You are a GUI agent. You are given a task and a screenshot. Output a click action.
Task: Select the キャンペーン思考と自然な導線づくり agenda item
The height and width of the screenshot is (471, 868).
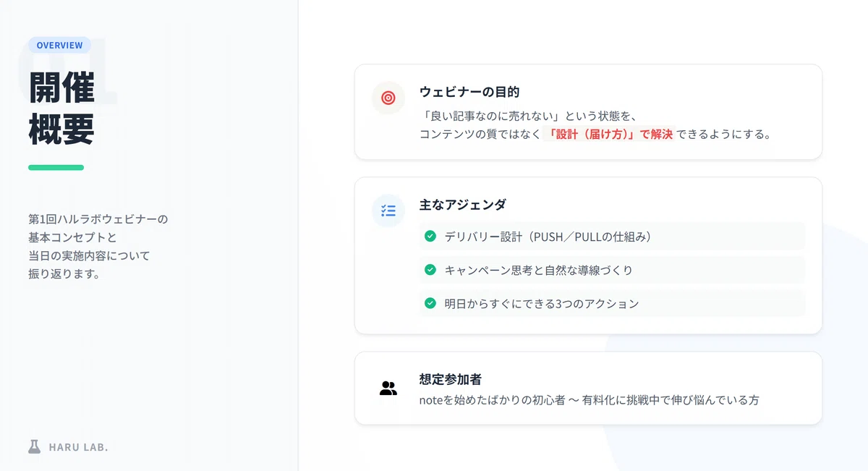pyautogui.click(x=611, y=270)
